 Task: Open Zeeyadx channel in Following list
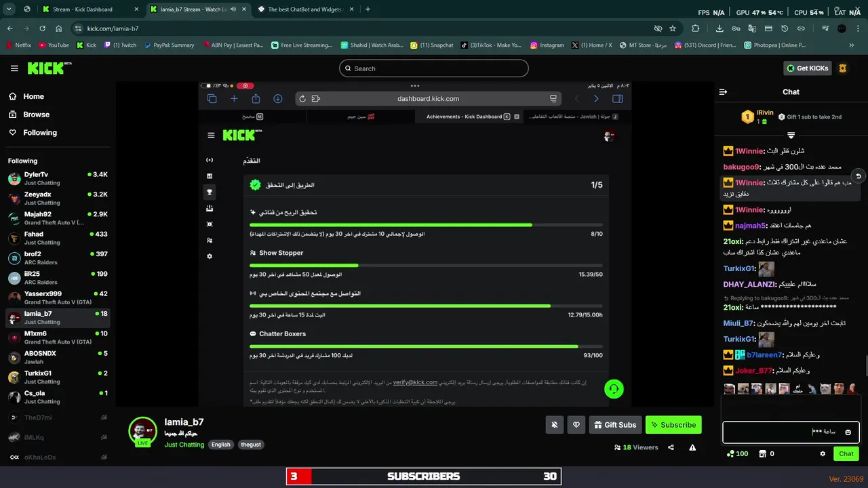[58, 199]
